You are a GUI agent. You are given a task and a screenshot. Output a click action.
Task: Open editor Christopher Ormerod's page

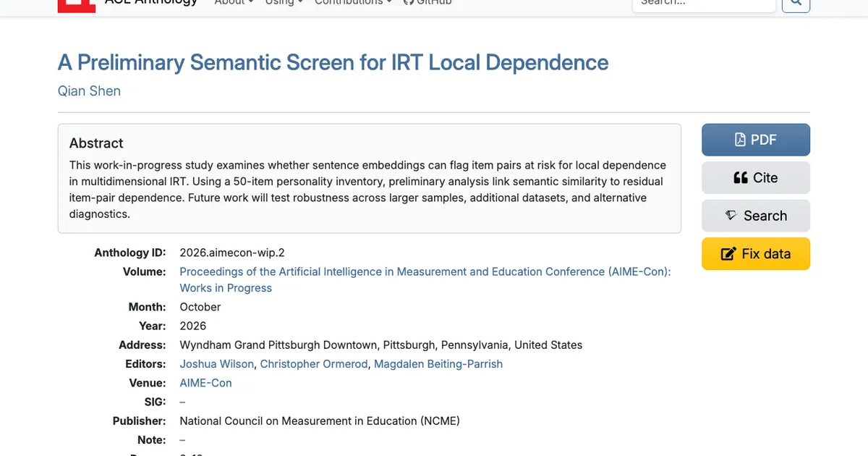314,364
